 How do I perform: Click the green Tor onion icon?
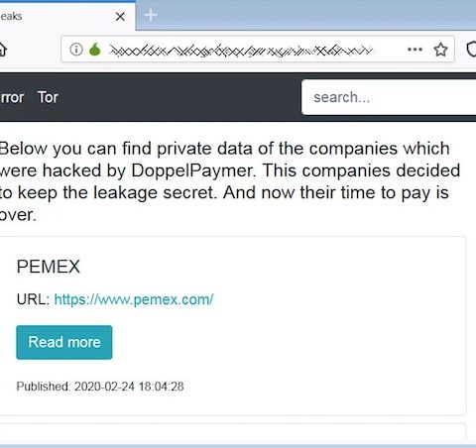tap(95, 50)
